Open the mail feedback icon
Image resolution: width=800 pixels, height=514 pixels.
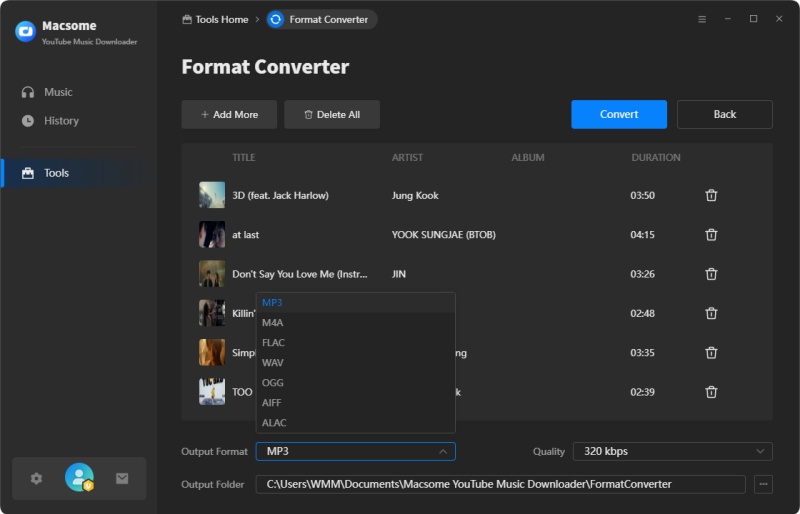tap(122, 478)
